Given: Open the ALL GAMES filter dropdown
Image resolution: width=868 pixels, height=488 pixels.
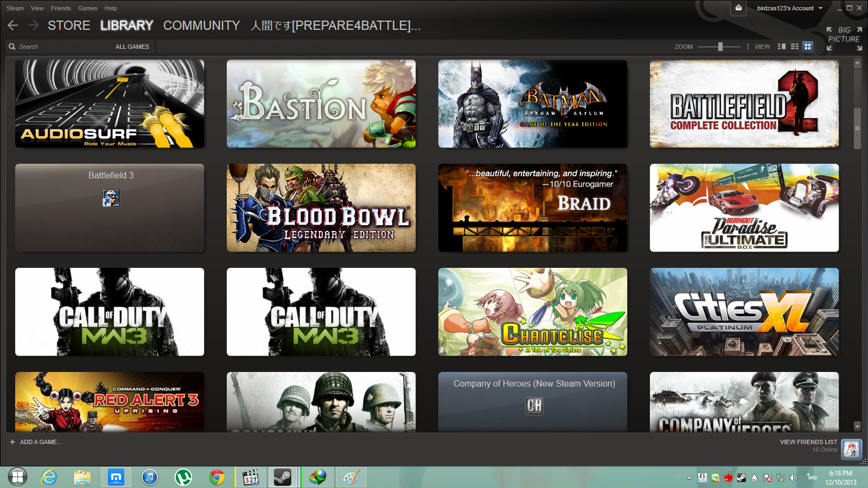Looking at the screenshot, I should (132, 47).
